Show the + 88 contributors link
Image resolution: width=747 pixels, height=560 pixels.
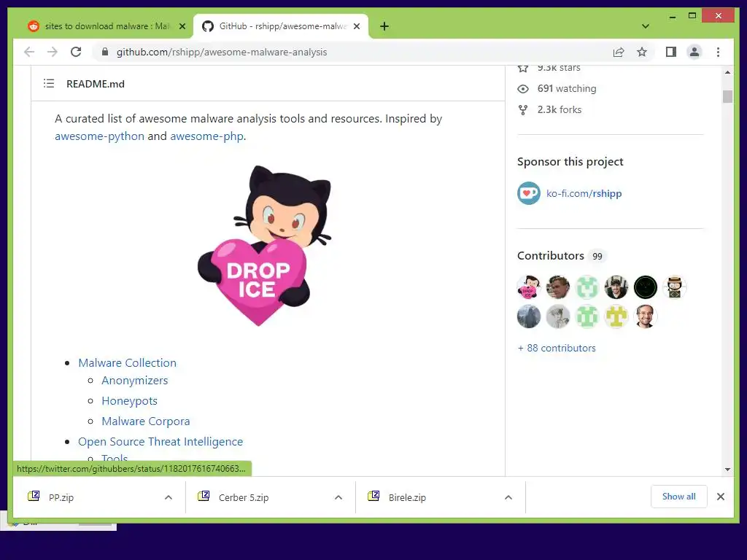pos(557,348)
